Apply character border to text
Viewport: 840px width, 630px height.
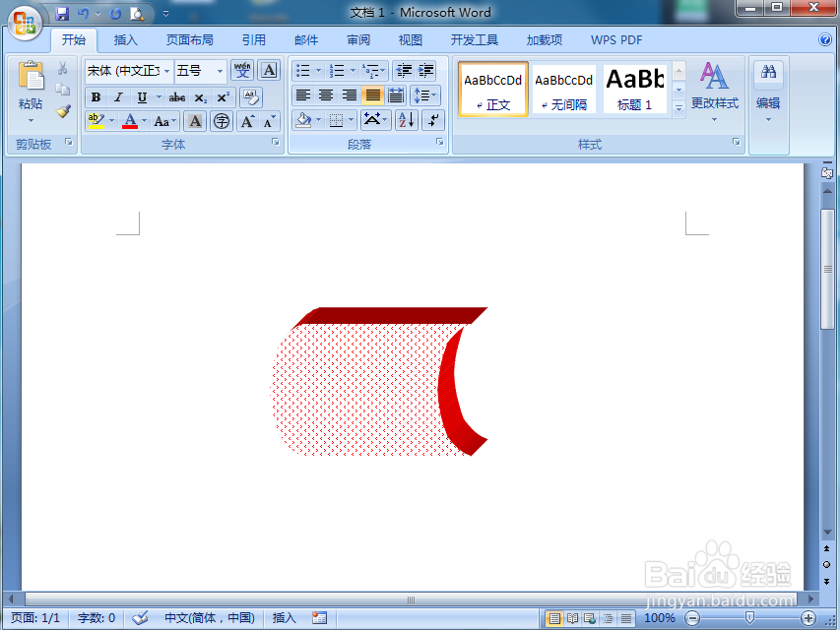click(269, 70)
